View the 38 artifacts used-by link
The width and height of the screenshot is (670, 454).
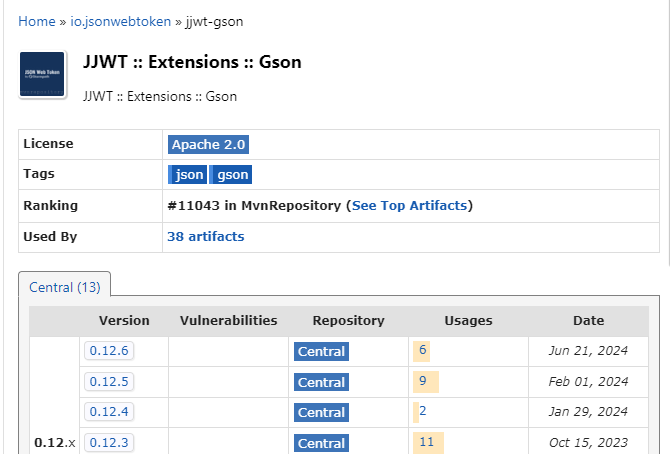206,236
